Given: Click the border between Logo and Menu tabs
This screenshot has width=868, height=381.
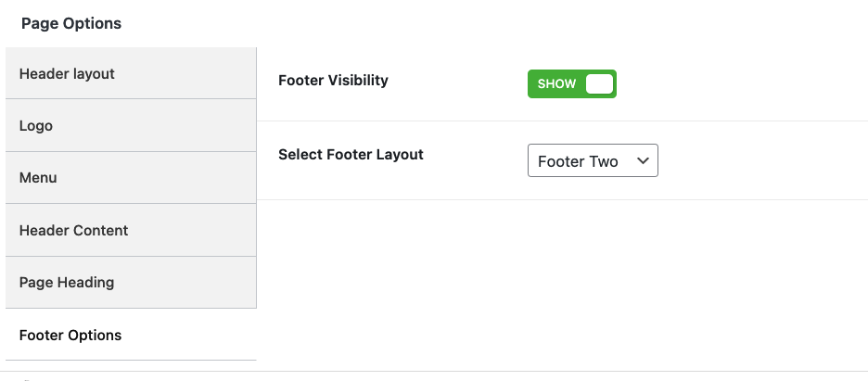Looking at the screenshot, I should 130,151.
